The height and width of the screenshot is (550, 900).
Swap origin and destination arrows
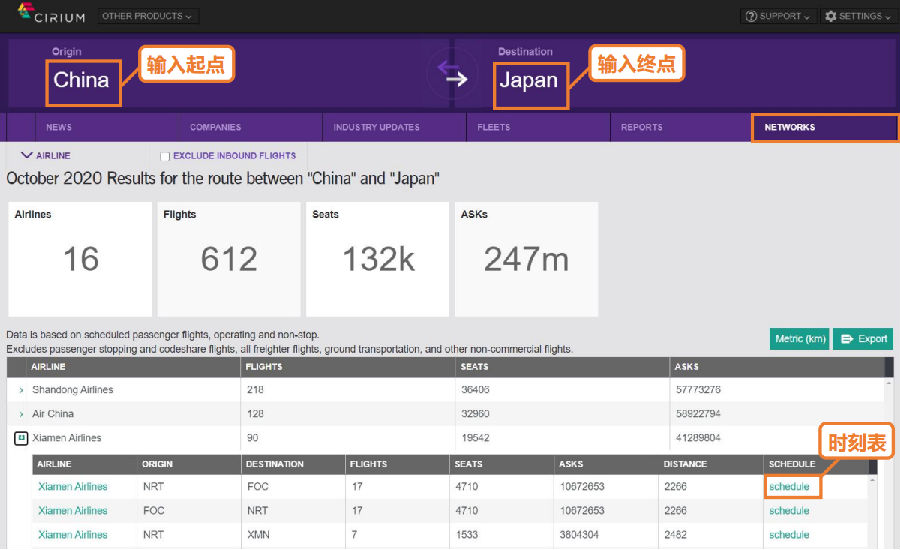click(455, 75)
